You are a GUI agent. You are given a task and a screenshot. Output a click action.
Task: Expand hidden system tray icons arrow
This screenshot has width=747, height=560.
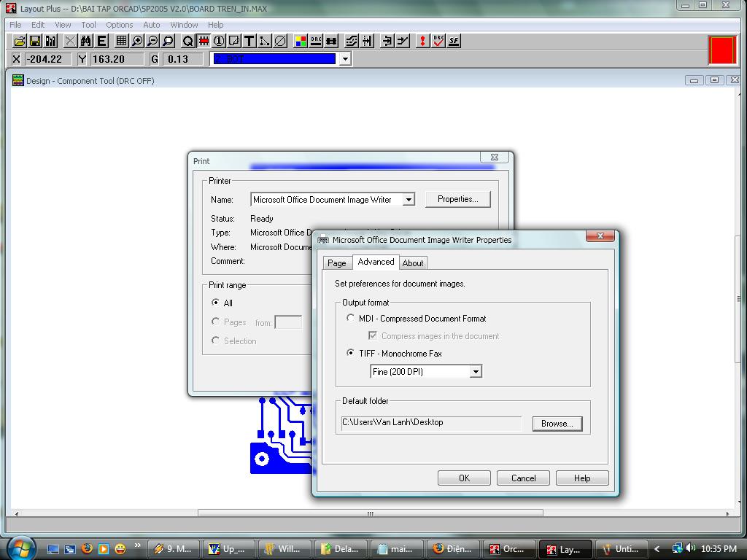pyautogui.click(x=657, y=548)
